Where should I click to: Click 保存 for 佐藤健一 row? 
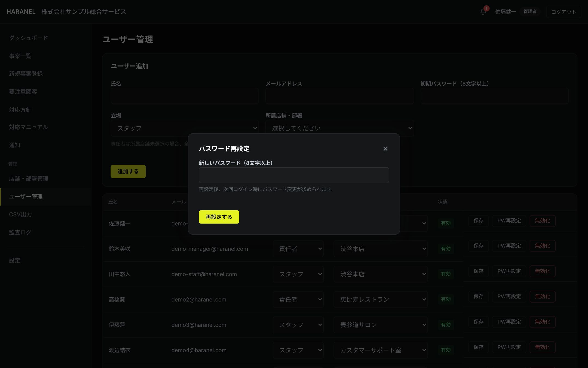click(478, 221)
